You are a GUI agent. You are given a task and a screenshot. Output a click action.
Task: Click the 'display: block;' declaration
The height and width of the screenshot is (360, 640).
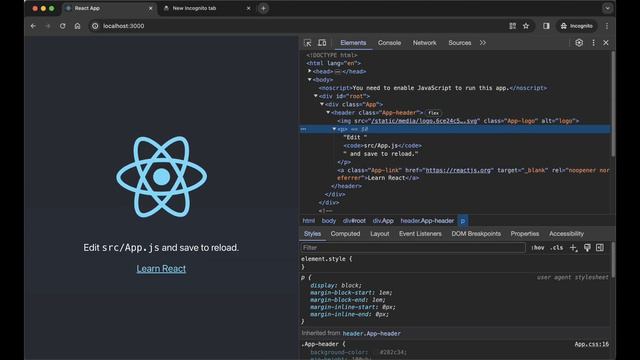point(336,285)
